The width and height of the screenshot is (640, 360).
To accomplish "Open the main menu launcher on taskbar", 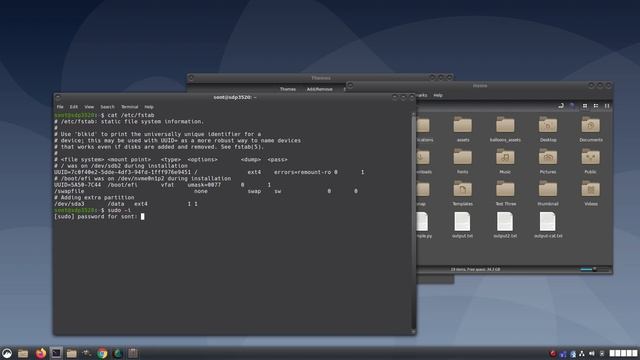I will click(7, 353).
